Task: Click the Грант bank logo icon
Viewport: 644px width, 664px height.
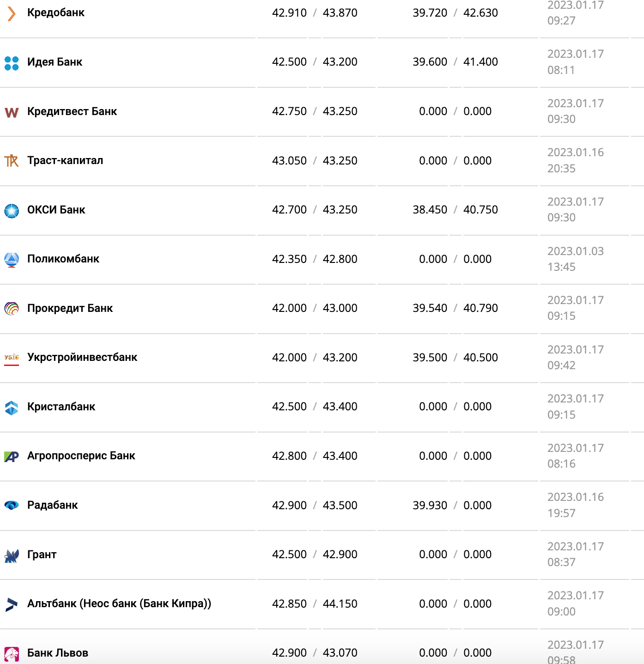Action: pos(12,555)
